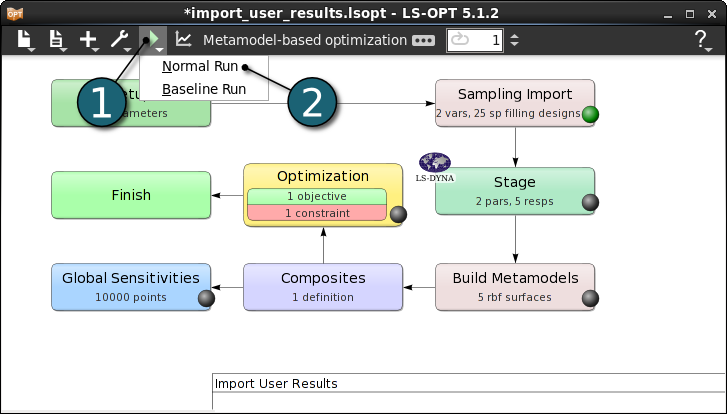Select the Build Metamodels box
Viewport: 727px width, 414px height.
coord(515,287)
